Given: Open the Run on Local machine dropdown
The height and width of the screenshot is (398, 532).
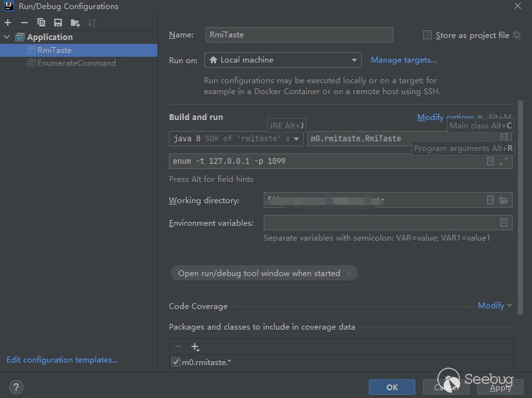Looking at the screenshot, I should [x=282, y=60].
